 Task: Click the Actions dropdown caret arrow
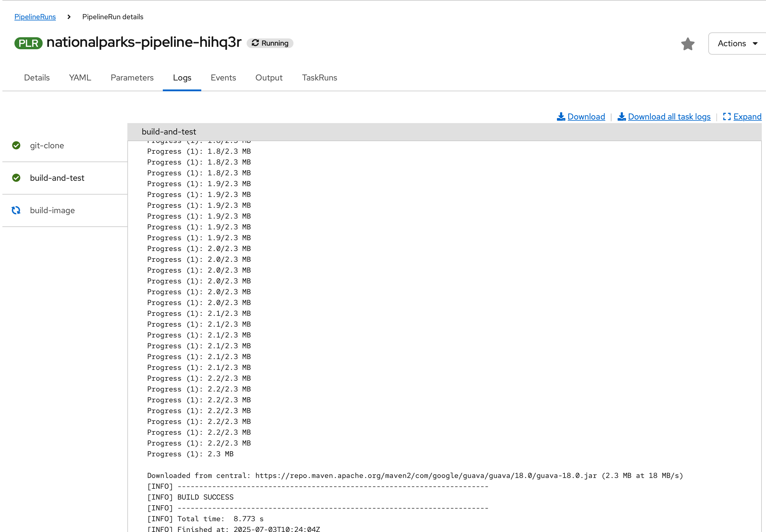[755, 44]
